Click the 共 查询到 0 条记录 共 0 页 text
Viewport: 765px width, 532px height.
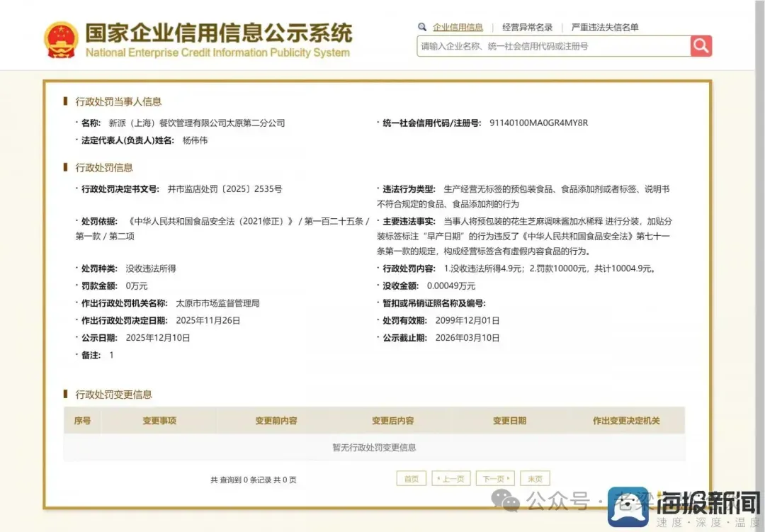point(253,480)
